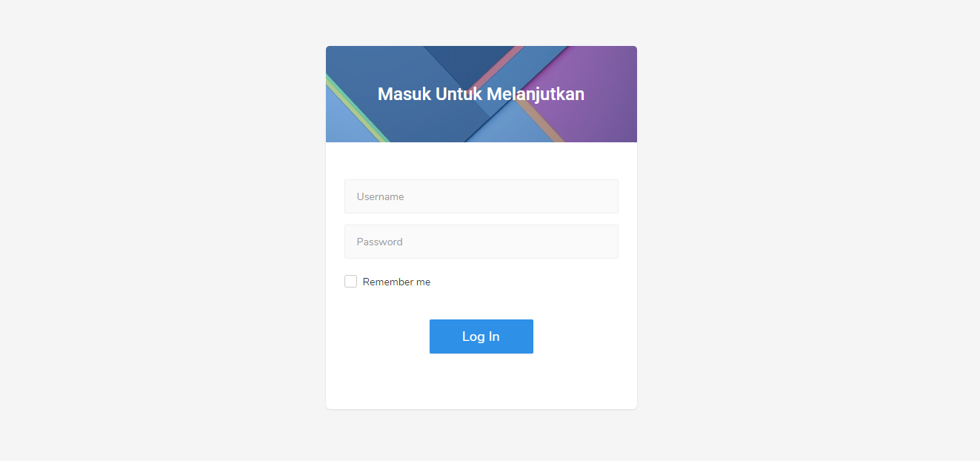
Task: Click the Remember me label text
Action: click(396, 282)
